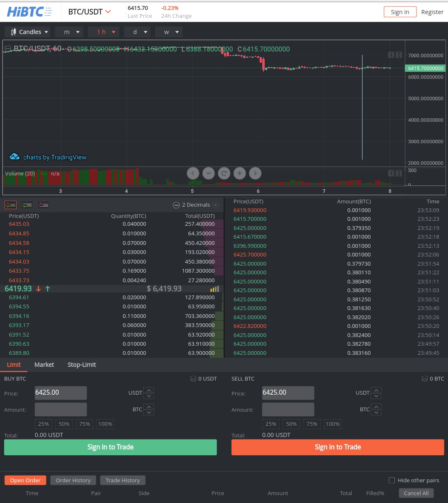This screenshot has width=448, height=503.
Task: Click the coin icon next to 0 USDT
Action: click(193, 378)
